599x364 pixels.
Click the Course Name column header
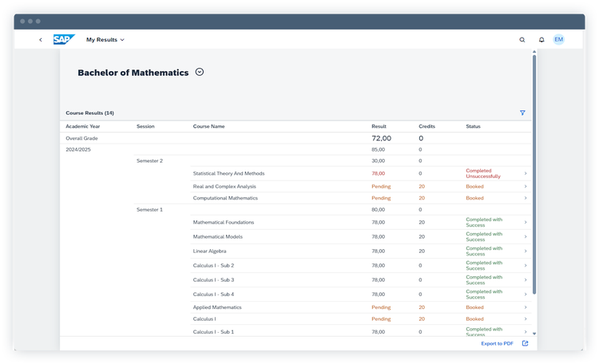(x=208, y=126)
